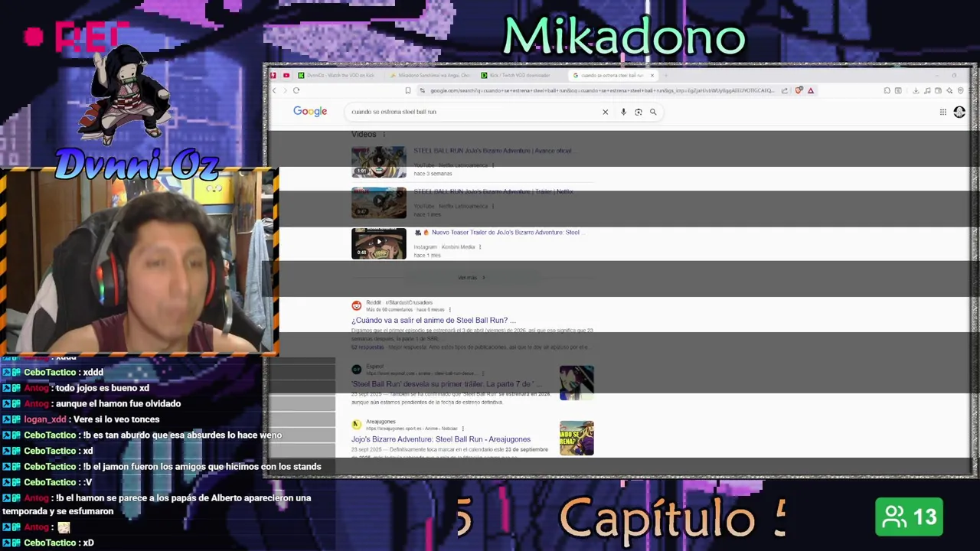The image size is (980, 551).
Task: Clear the Google search box text
Action: point(605,112)
